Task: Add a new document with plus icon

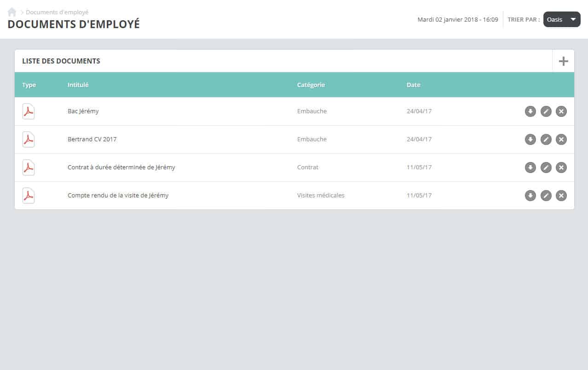Action: coord(563,61)
